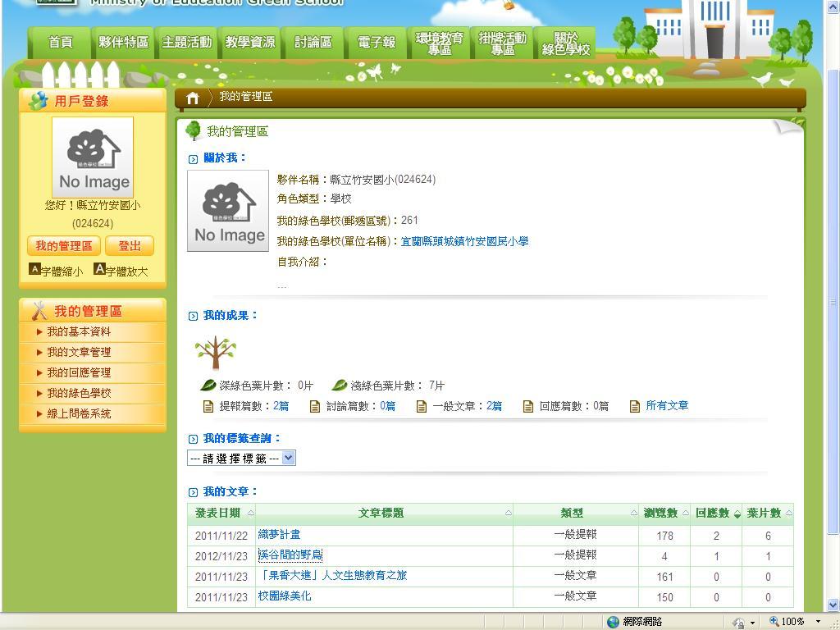Click the browser zoom level magnifier icon
The image size is (840, 630).
pyautogui.click(x=774, y=622)
